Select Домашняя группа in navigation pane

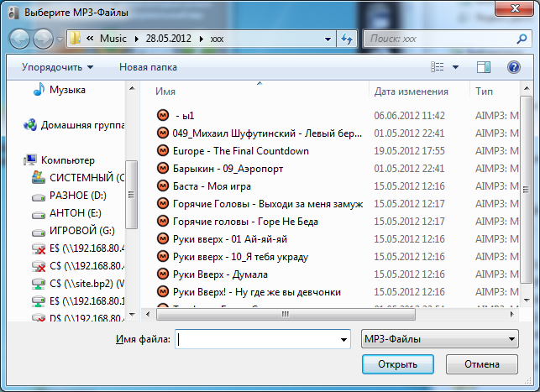[82, 125]
